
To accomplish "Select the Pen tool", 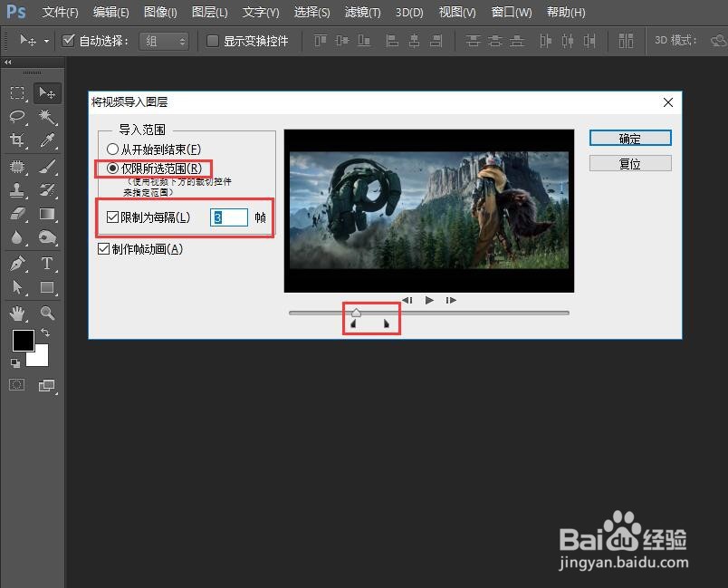I will tap(17, 264).
